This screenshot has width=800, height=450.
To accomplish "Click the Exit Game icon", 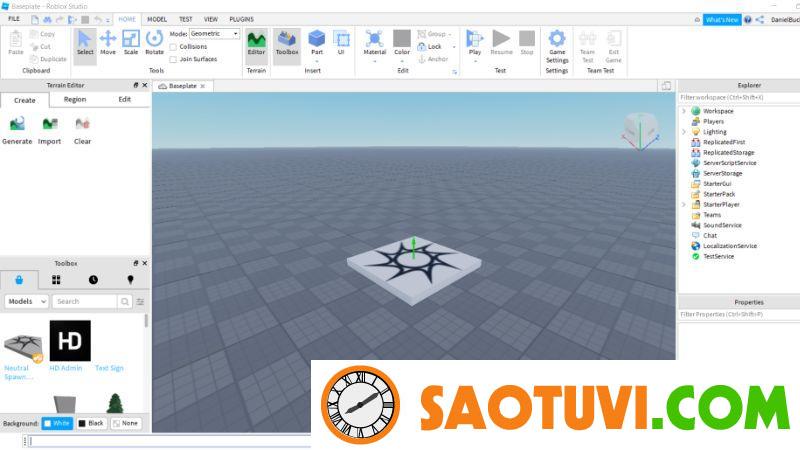I will tap(613, 46).
